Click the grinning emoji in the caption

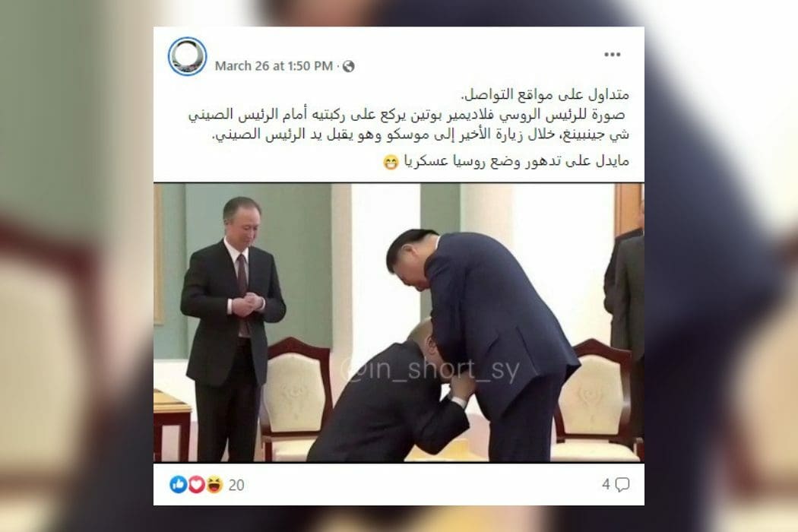tap(391, 163)
